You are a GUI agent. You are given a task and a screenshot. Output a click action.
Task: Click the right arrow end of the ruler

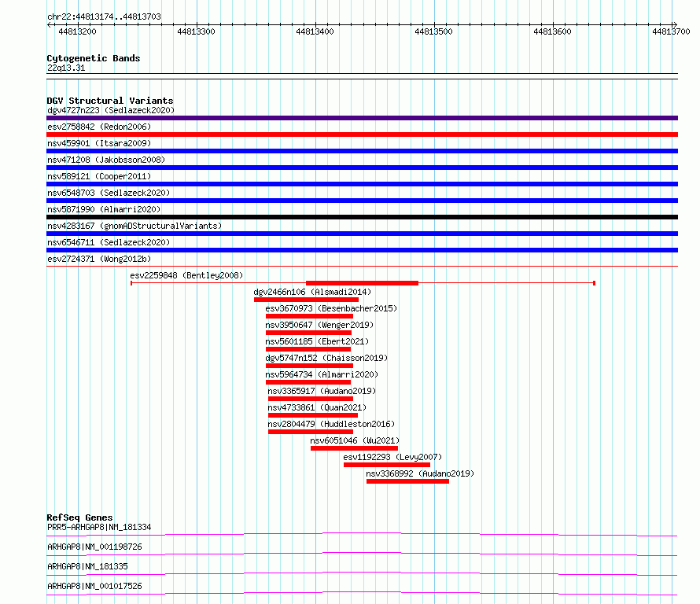[x=675, y=25]
